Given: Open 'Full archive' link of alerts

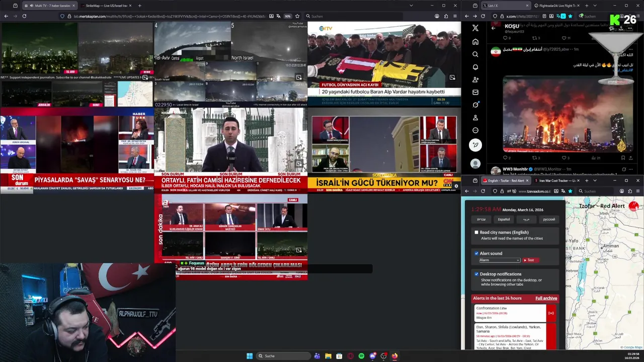Looking at the screenshot, I should tap(546, 298).
